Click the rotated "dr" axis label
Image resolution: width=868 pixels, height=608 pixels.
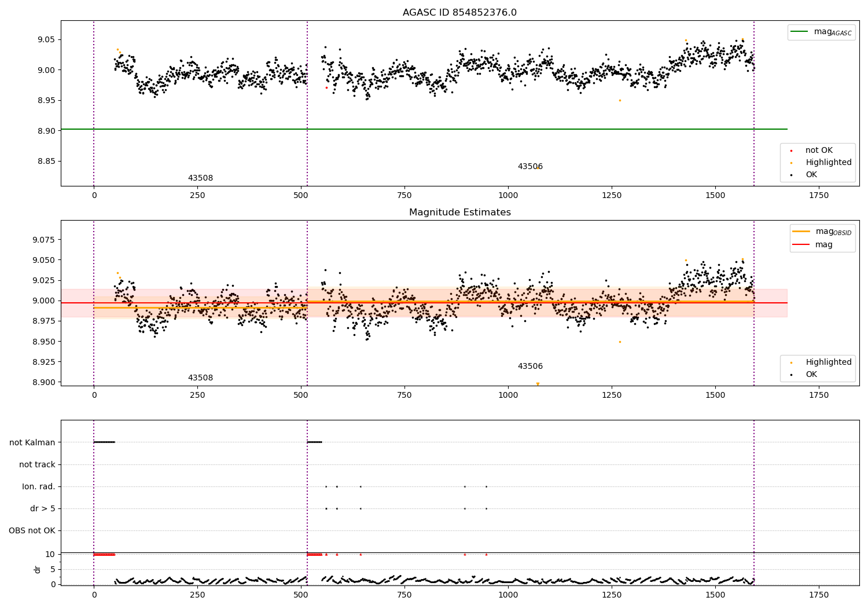point(38,569)
